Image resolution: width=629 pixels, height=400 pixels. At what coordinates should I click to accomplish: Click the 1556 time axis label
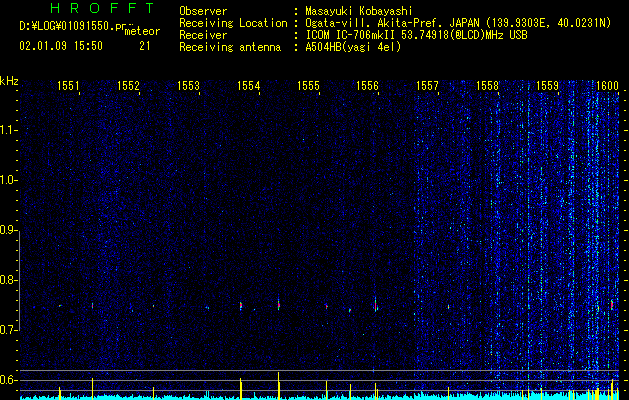point(367,85)
